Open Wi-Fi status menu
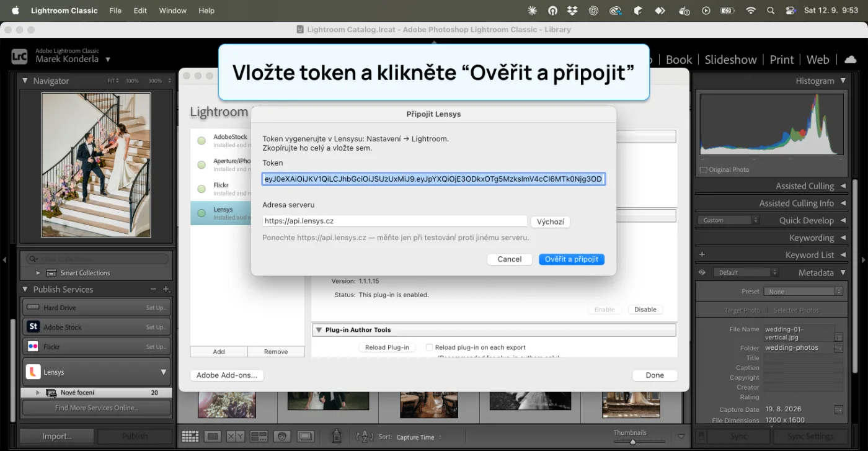Screen dimensions: 868x451 pyautogui.click(x=751, y=11)
